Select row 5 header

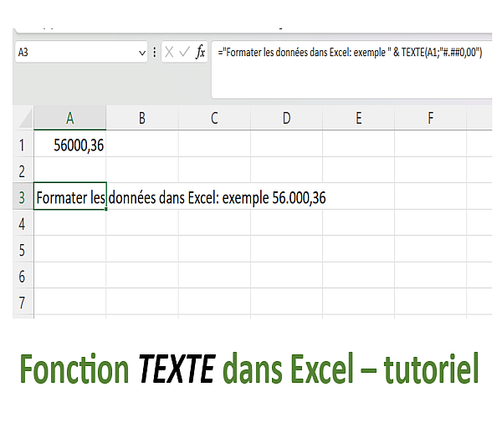click(x=22, y=250)
